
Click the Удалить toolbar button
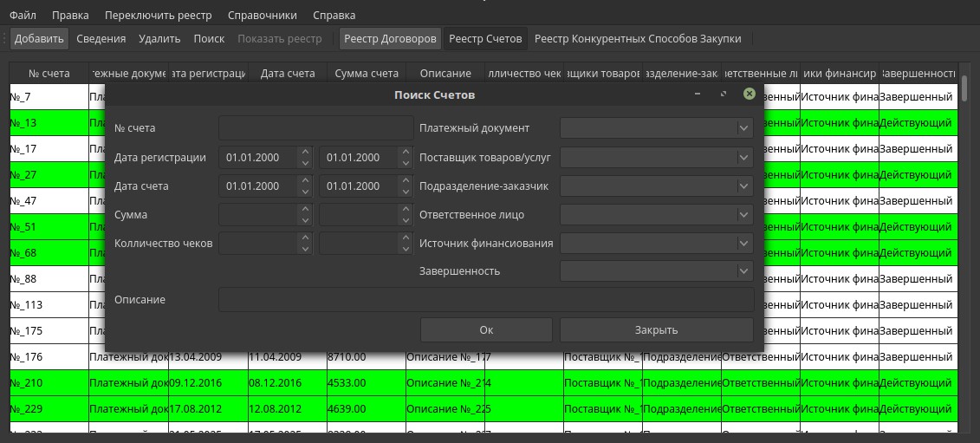click(159, 39)
